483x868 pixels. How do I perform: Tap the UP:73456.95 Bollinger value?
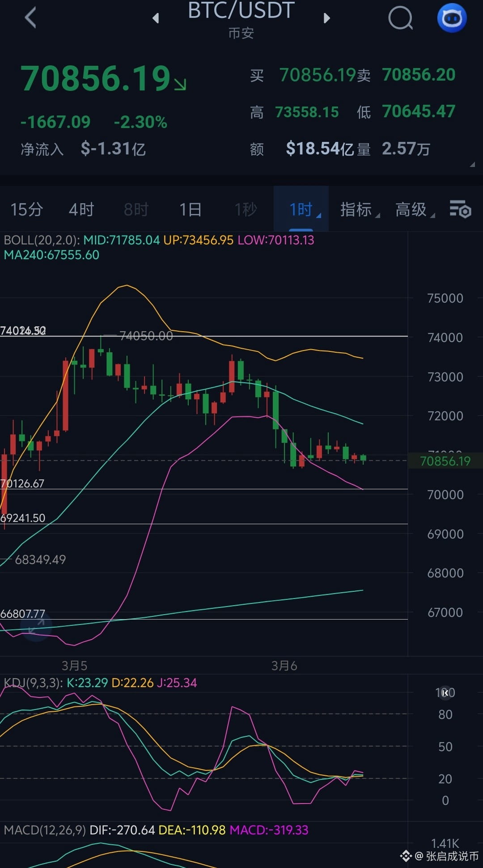[x=198, y=240]
